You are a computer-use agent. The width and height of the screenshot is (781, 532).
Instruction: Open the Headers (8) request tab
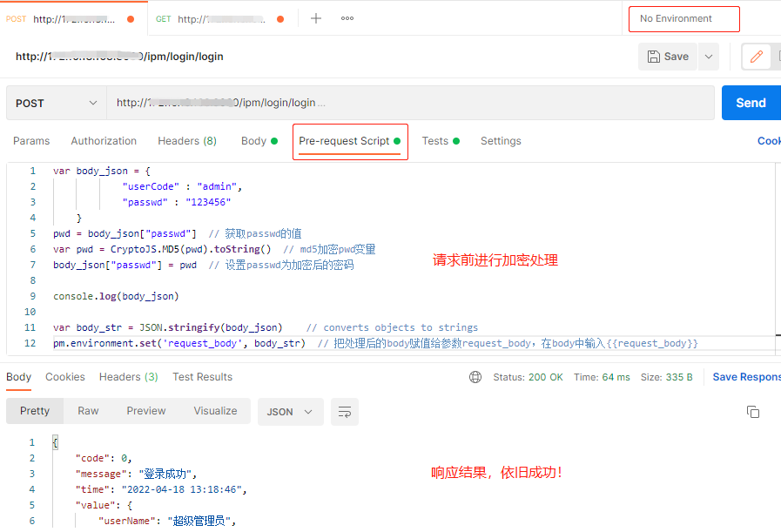[x=187, y=141]
